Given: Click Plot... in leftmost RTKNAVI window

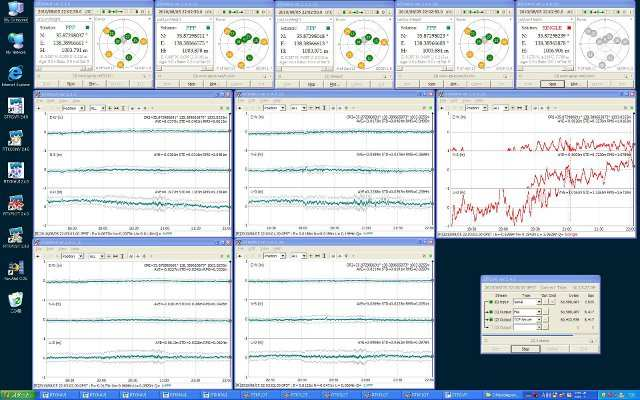Looking at the screenshot, I should 93,84.
